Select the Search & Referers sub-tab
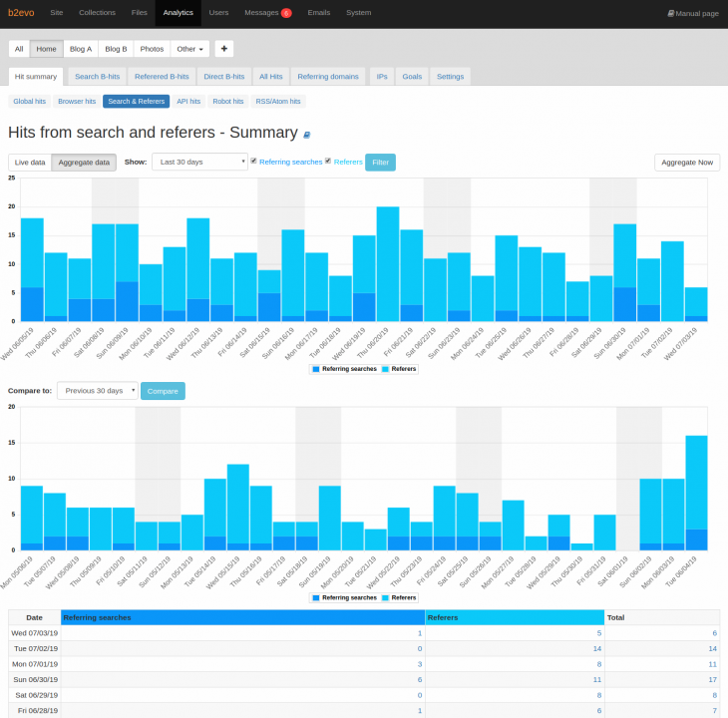 coord(137,101)
